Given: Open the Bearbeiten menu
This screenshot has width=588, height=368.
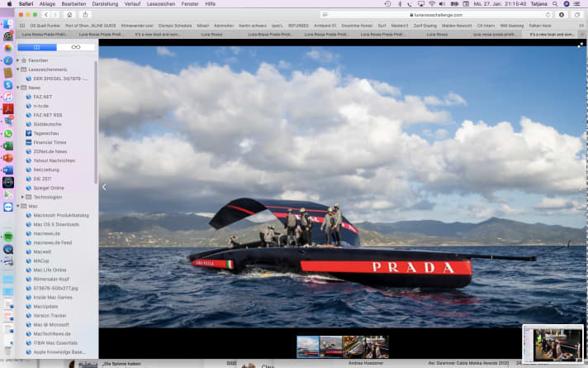Looking at the screenshot, I should coord(73,4).
